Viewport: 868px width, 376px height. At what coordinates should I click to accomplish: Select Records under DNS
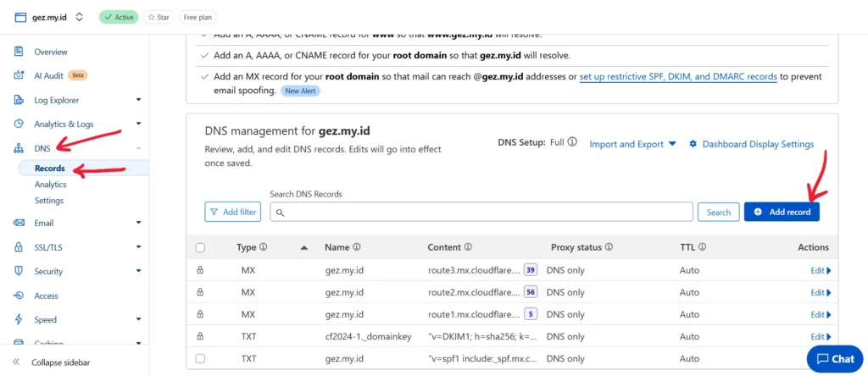point(50,168)
